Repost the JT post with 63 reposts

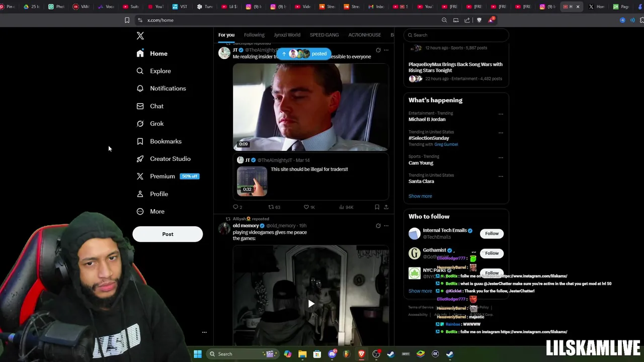tap(274, 207)
